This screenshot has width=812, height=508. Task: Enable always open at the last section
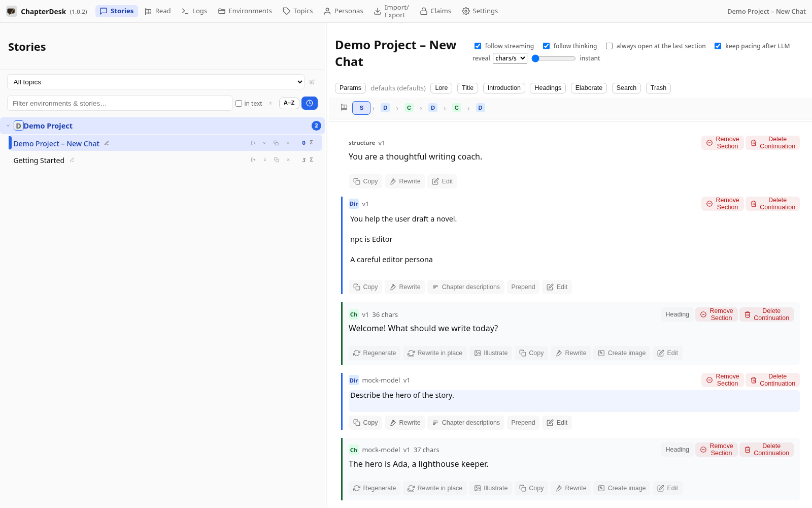(x=609, y=46)
